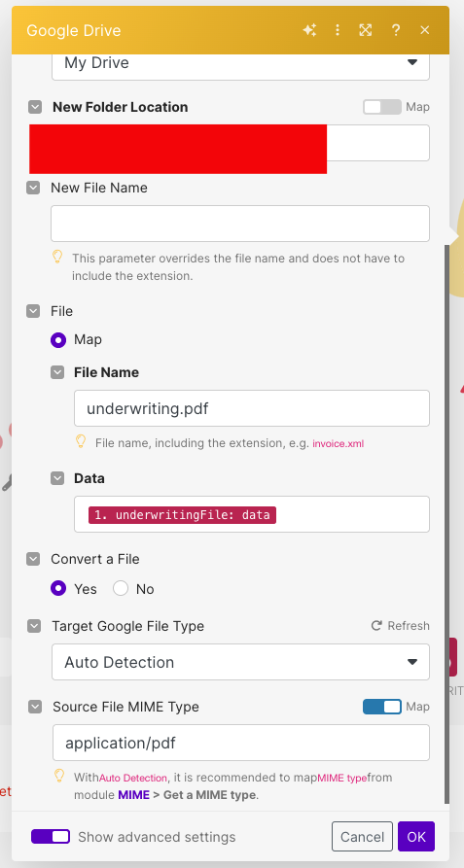Image resolution: width=464 pixels, height=868 pixels.
Task: Click Refresh icon for Target Google File Type
Action: [x=376, y=626]
